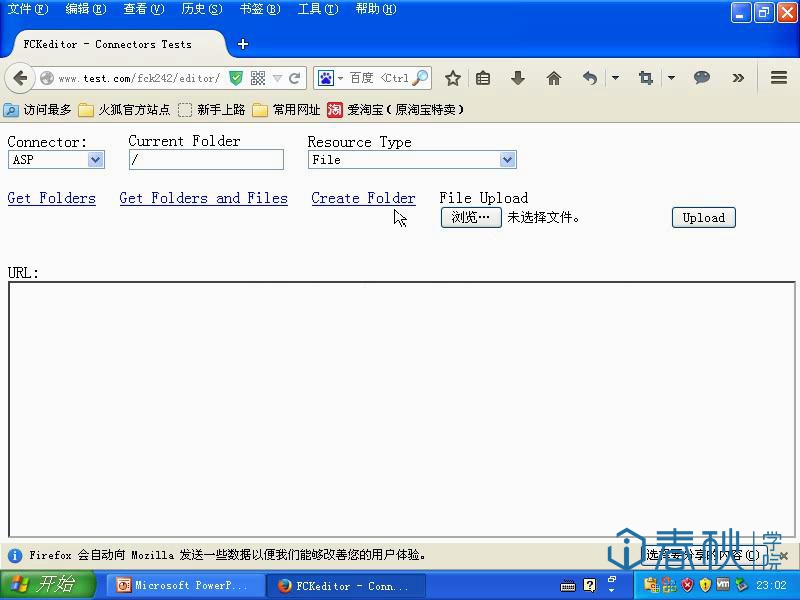Click the magnifier search icon in search box
Screen dimensions: 800x600
click(x=420, y=78)
